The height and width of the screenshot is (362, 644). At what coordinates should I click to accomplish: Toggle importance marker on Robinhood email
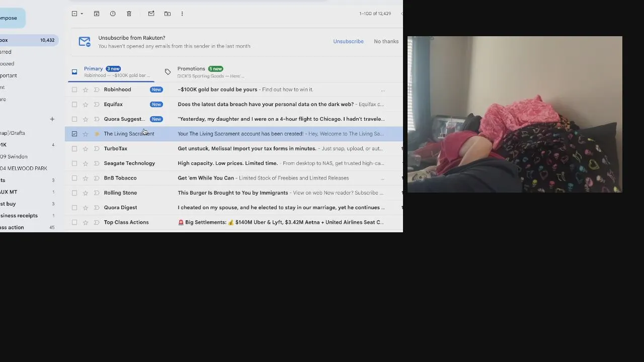97,89
